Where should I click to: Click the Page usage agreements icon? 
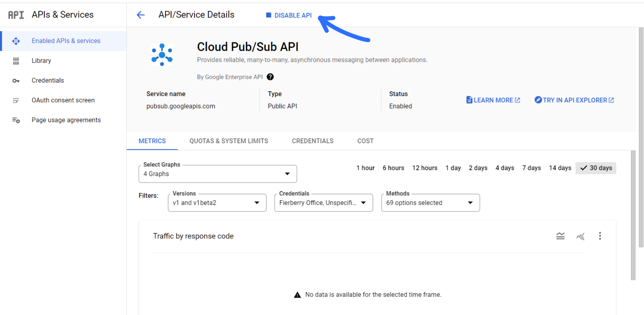[x=16, y=120]
